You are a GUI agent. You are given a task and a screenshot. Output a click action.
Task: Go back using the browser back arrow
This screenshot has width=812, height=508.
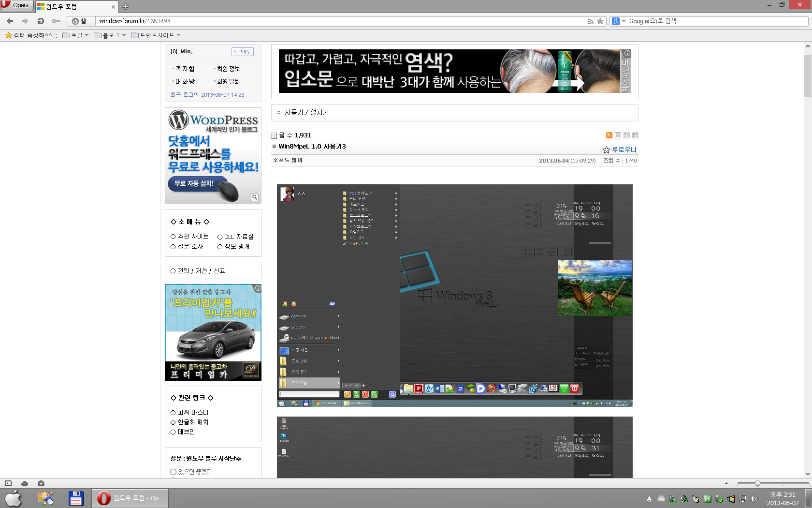point(10,21)
